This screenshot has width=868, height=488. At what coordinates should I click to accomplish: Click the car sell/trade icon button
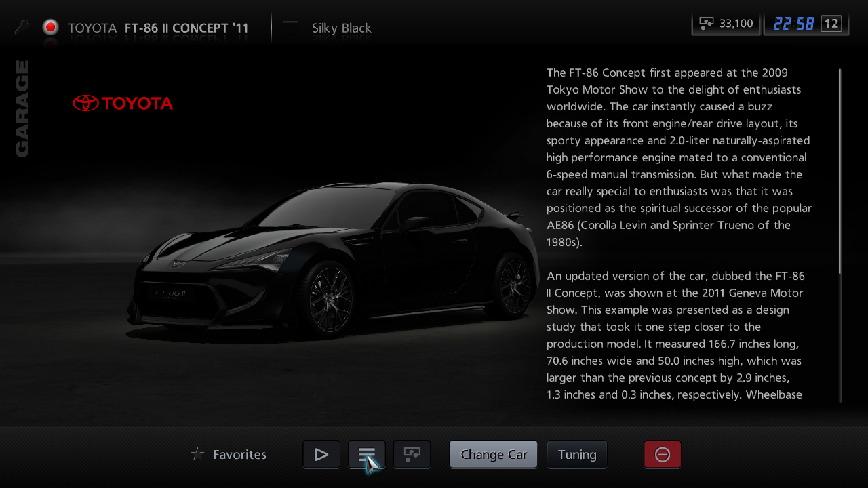click(x=412, y=455)
